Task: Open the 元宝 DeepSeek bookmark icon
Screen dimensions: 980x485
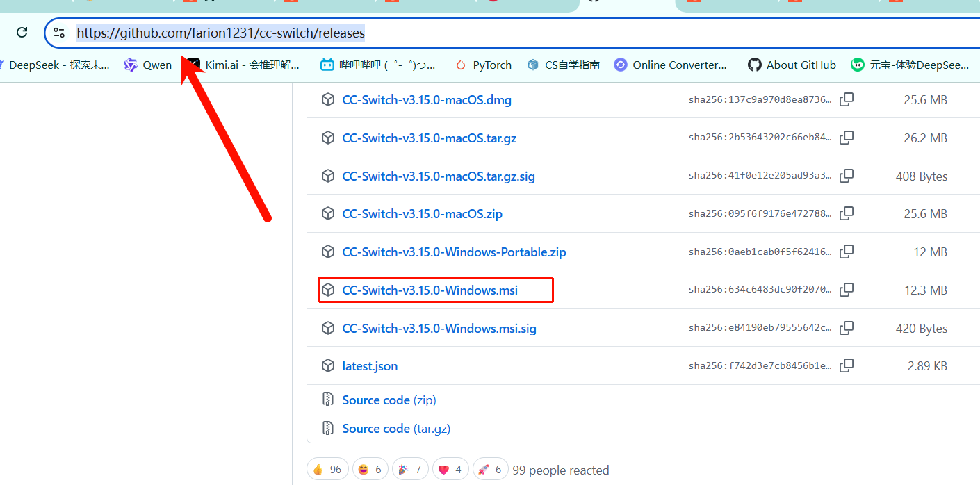Action: click(x=858, y=65)
